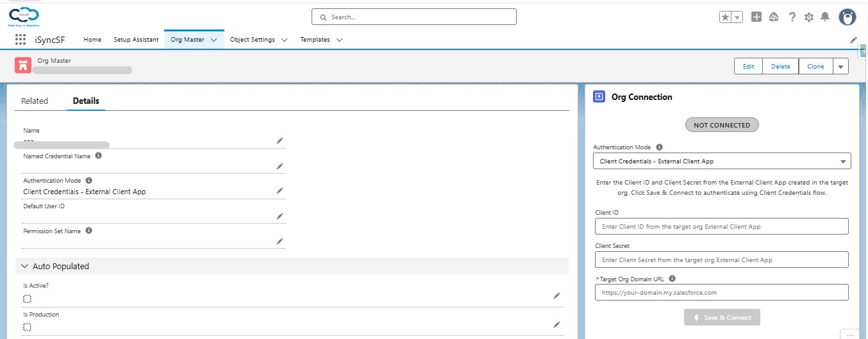Viewport: 868px width, 339px height.
Task: Expand the Object Settings dropdown chevron
Action: [284, 40]
